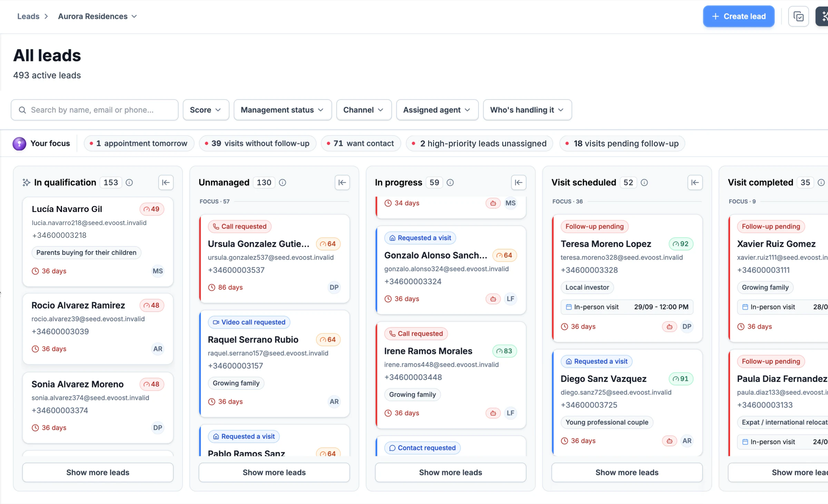Toggle 2 high-priority leads unassigned chip
Image resolution: width=828 pixels, height=504 pixels.
[479, 143]
